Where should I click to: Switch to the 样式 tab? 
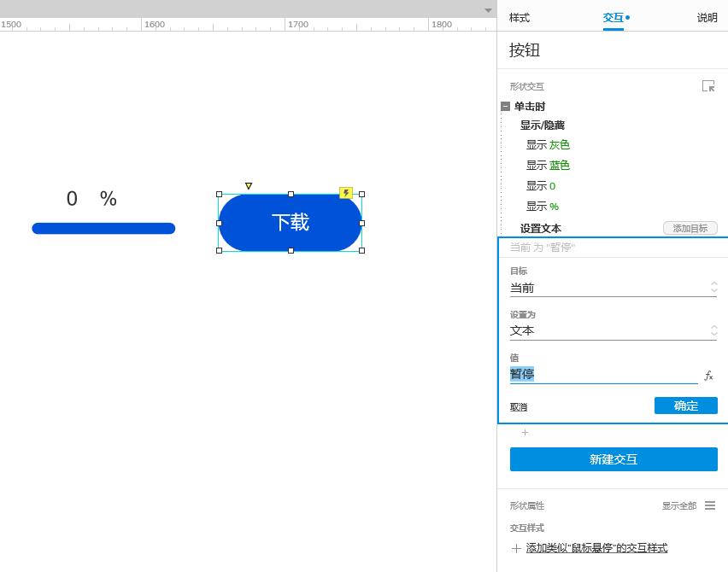(519, 18)
